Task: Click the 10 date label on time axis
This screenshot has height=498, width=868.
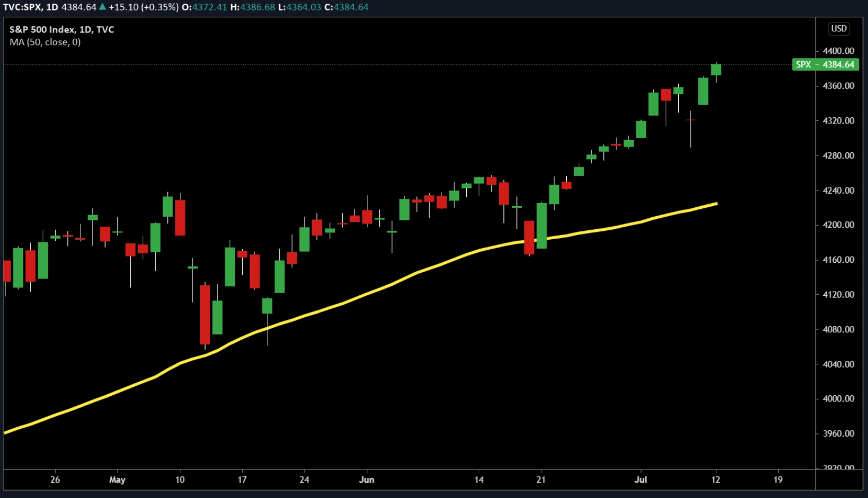Action: [x=180, y=479]
